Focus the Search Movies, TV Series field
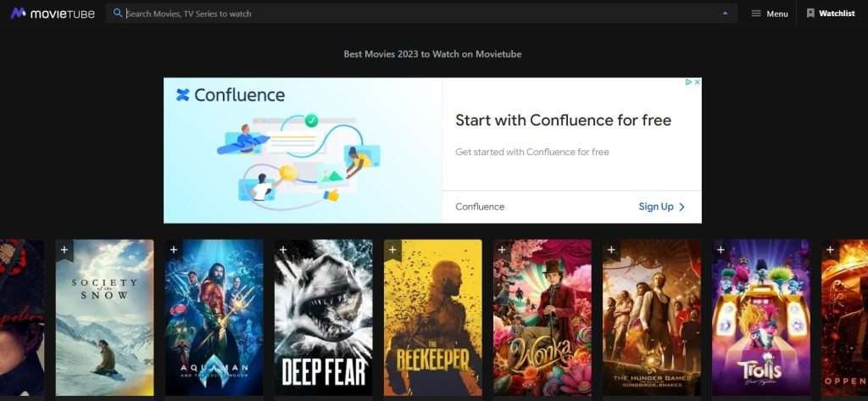The width and height of the screenshot is (868, 401). [420, 14]
